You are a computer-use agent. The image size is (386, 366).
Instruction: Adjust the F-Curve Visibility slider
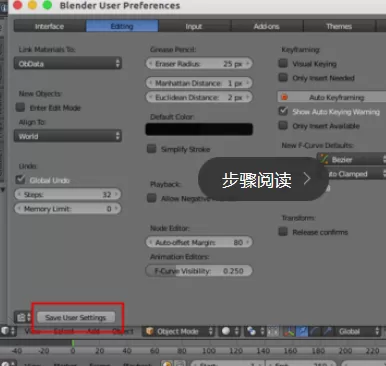click(x=199, y=271)
